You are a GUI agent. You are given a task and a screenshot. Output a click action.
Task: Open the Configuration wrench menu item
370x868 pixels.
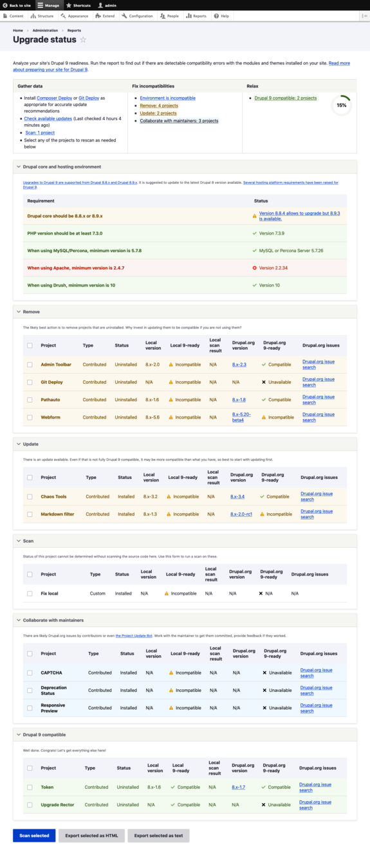click(x=138, y=15)
